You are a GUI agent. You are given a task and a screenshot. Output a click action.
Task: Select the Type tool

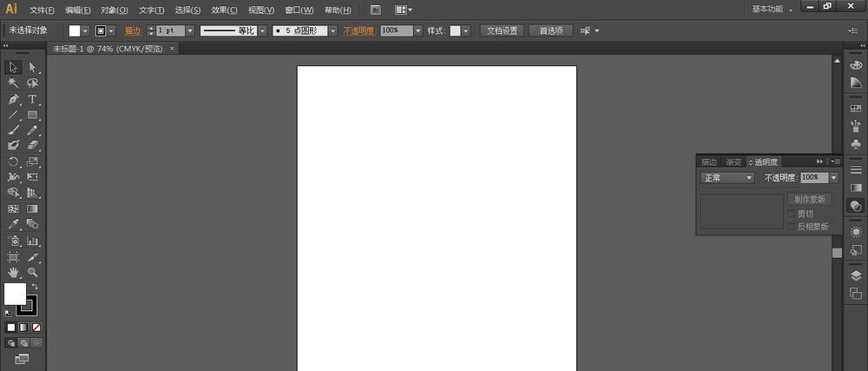33,99
